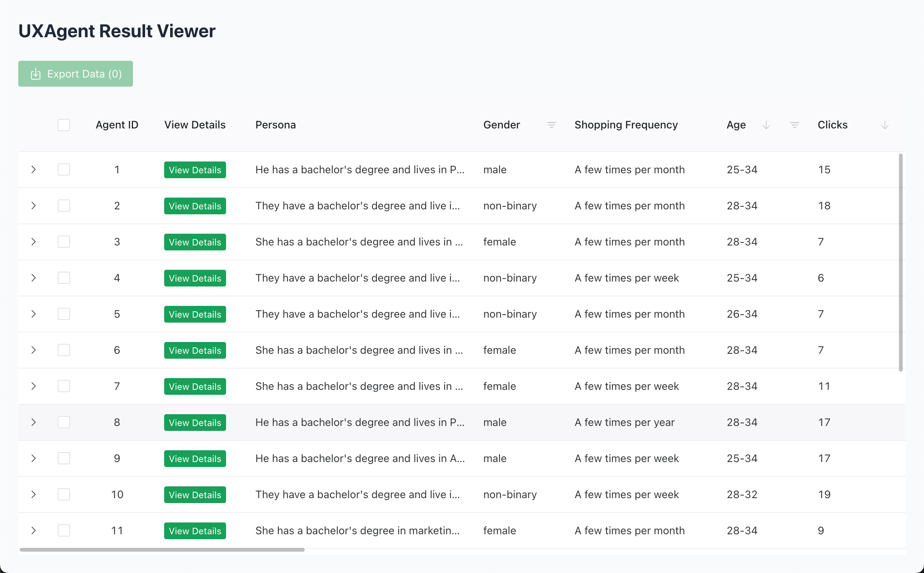Expand the row for agent 2
The height and width of the screenshot is (573, 924).
point(33,206)
